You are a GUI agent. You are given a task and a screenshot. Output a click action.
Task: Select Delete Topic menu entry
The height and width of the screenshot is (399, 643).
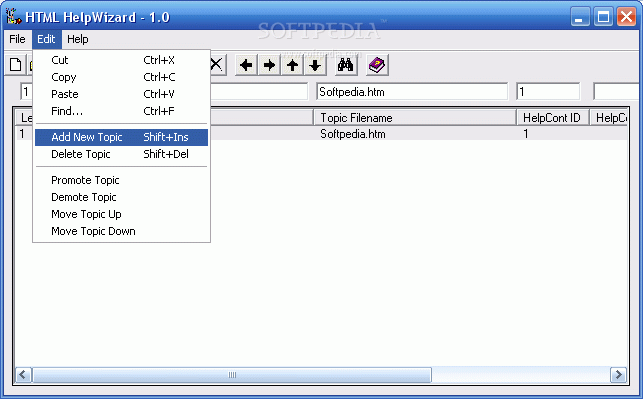[x=121, y=154]
